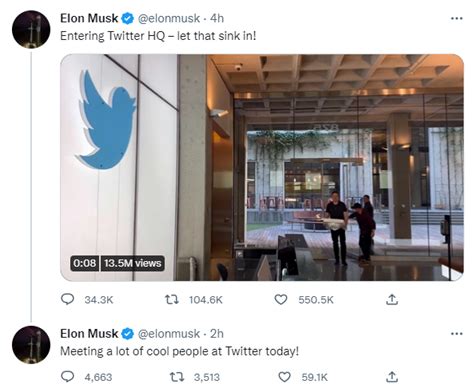Like the tweet with 59.1K likes
The height and width of the screenshot is (392, 474).
click(284, 377)
